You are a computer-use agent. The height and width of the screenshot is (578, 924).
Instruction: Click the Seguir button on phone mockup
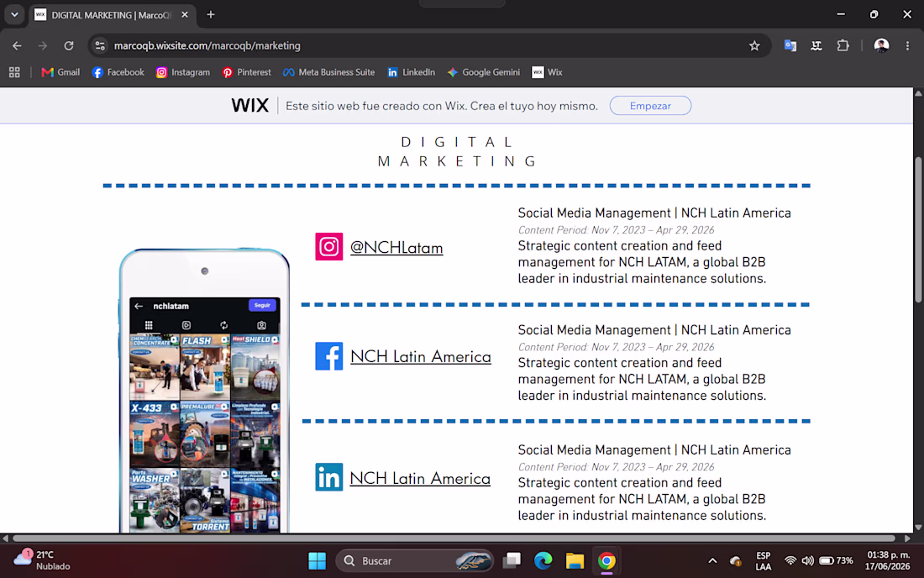(x=262, y=305)
